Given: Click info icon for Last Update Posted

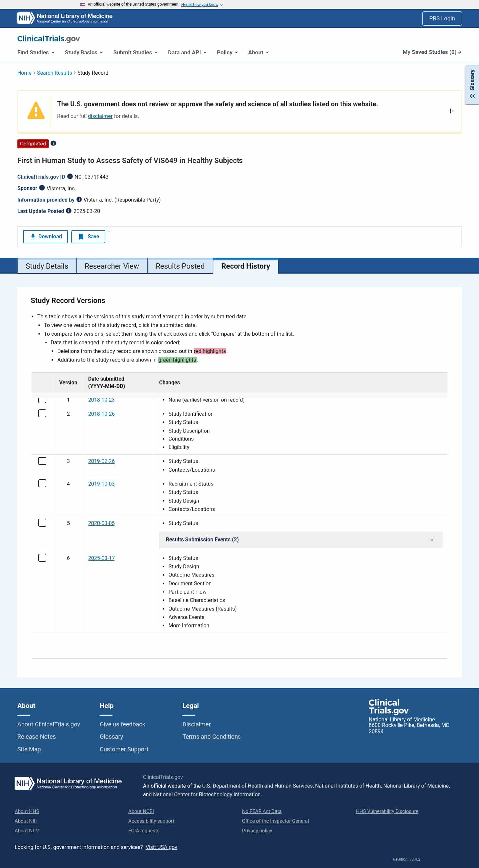Looking at the screenshot, I should pyautogui.click(x=68, y=211).
